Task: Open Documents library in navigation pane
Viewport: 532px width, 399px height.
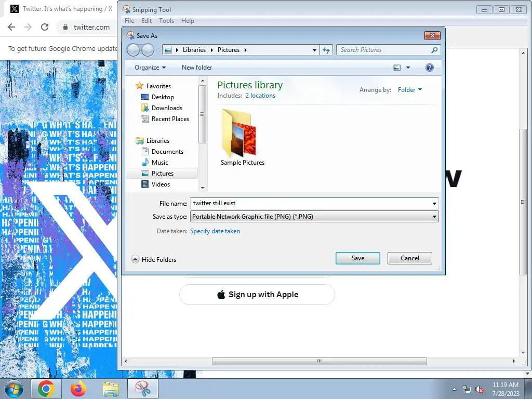Action: tap(167, 152)
